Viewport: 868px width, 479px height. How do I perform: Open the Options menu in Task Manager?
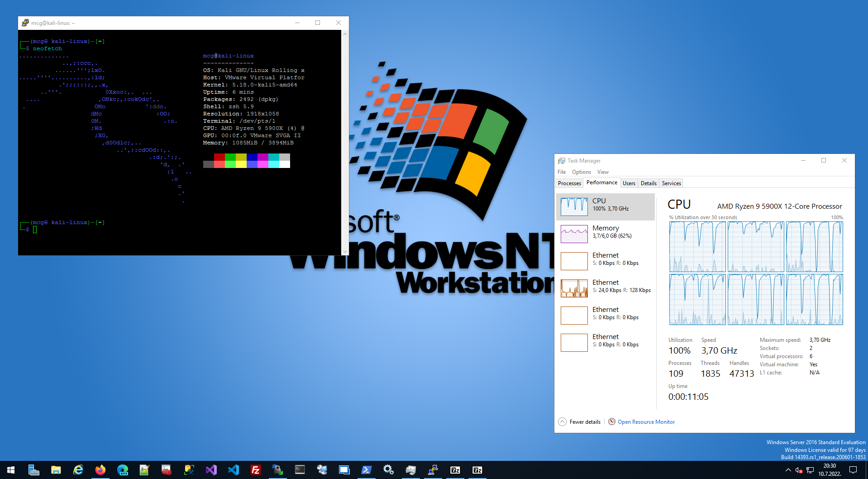tap(581, 172)
